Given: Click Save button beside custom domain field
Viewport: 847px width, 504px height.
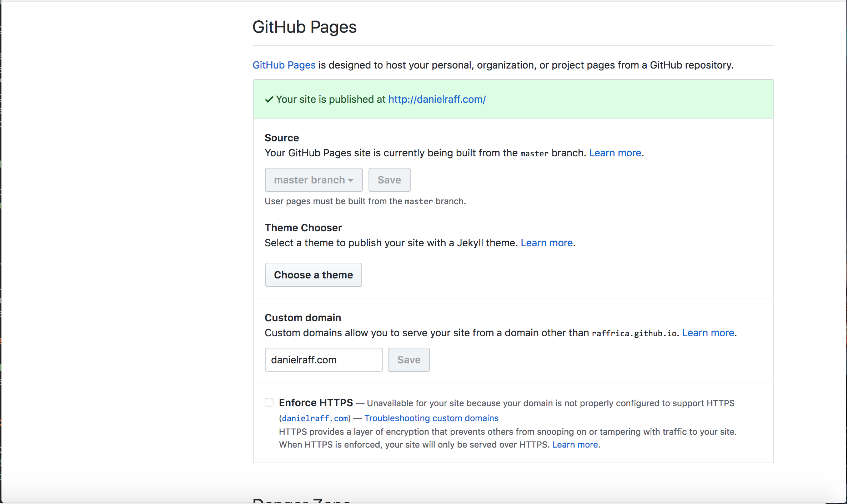Looking at the screenshot, I should pyautogui.click(x=409, y=360).
